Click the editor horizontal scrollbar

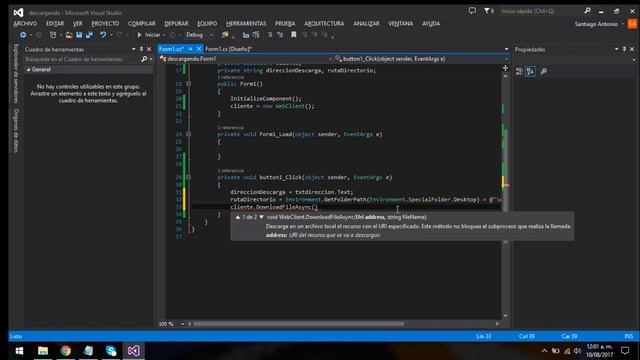click(298, 324)
